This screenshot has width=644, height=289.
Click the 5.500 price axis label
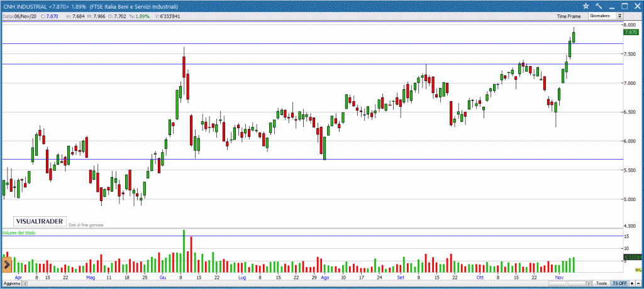tap(630, 170)
